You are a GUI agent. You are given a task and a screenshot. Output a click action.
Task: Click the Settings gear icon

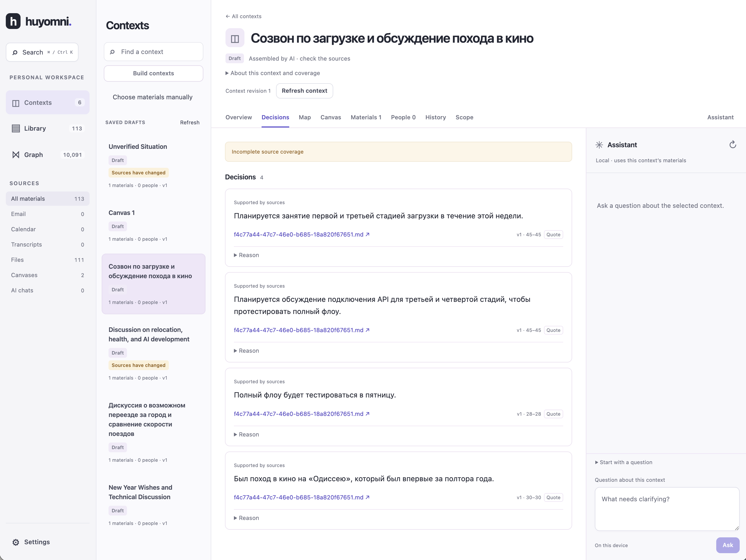(16, 542)
